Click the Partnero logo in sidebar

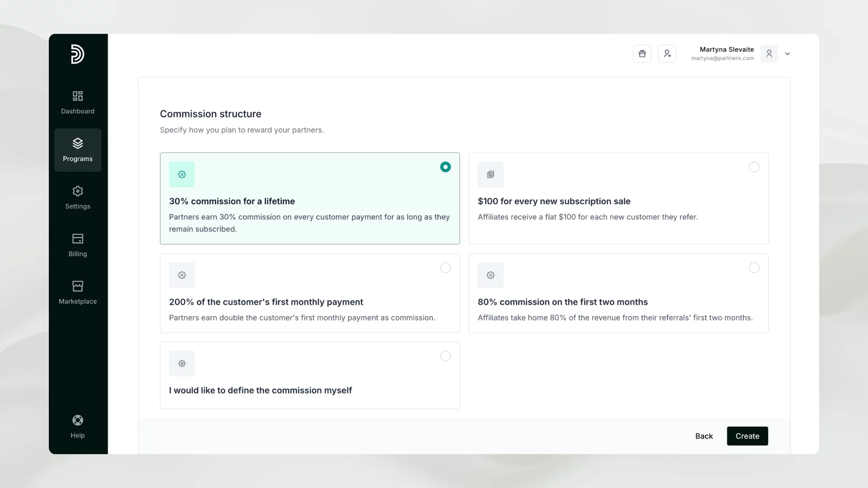pos(77,54)
